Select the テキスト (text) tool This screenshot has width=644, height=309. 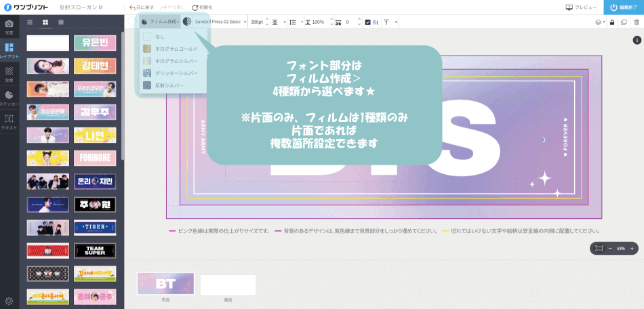click(x=9, y=121)
